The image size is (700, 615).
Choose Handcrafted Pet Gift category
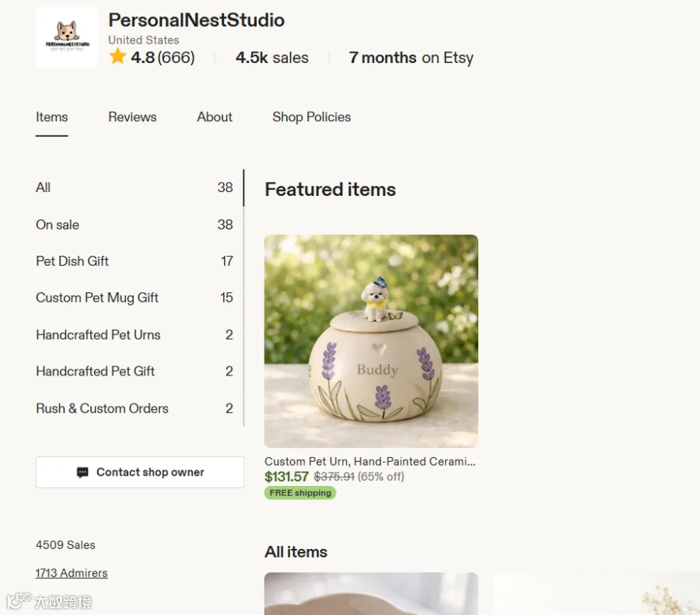(135, 372)
